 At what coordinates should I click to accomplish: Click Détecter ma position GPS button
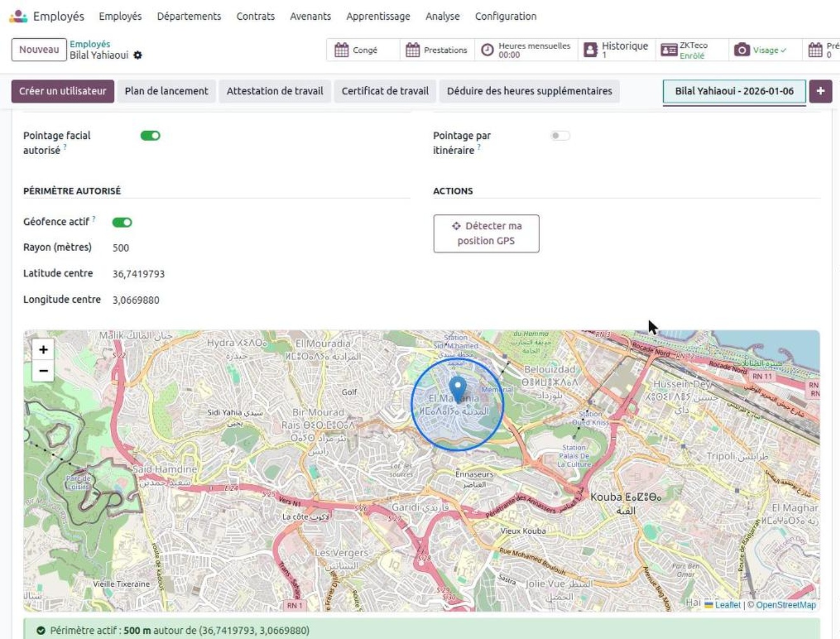pos(487,233)
